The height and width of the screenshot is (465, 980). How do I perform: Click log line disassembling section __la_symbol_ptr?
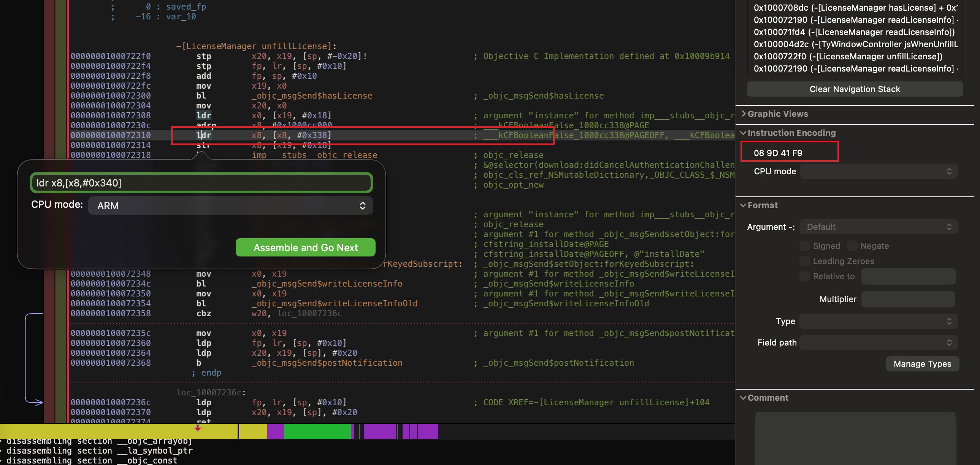click(100, 451)
